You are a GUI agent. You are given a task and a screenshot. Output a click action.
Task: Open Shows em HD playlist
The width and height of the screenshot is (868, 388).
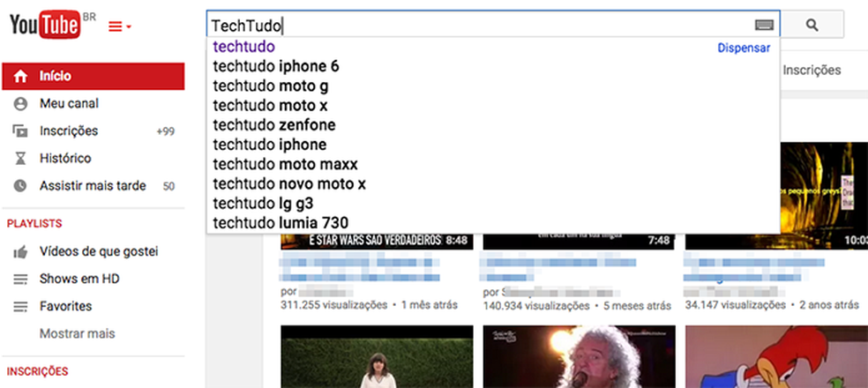click(79, 279)
